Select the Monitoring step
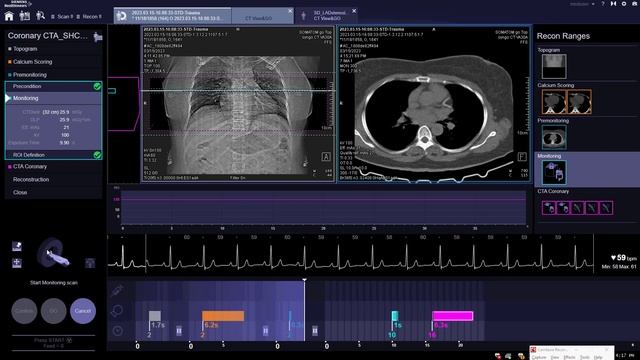This screenshot has width=640, height=360. 53,98
